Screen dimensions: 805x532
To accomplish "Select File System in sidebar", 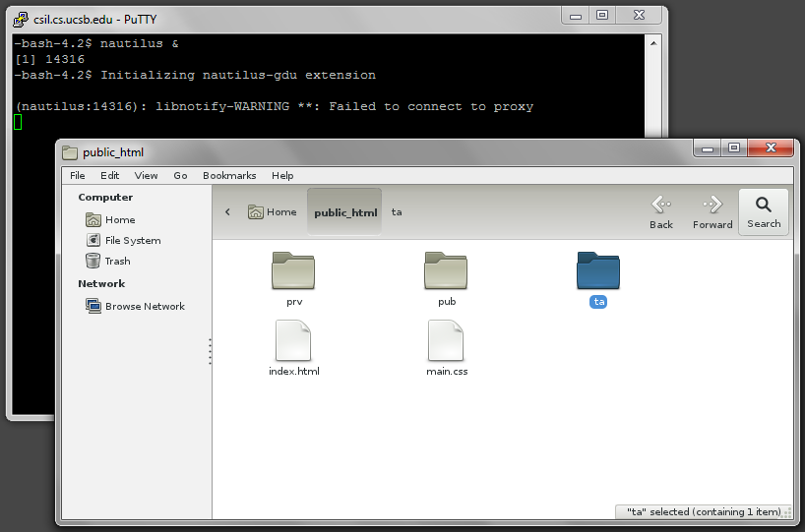I will pos(133,240).
